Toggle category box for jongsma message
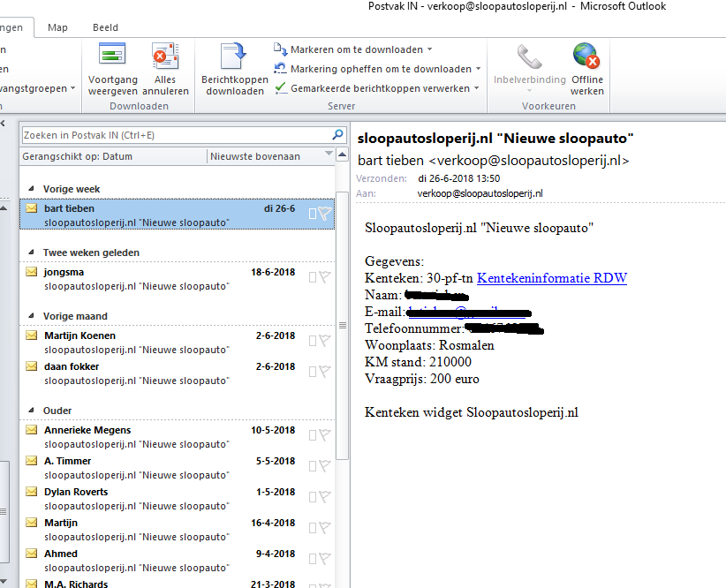726x588 pixels. [313, 277]
